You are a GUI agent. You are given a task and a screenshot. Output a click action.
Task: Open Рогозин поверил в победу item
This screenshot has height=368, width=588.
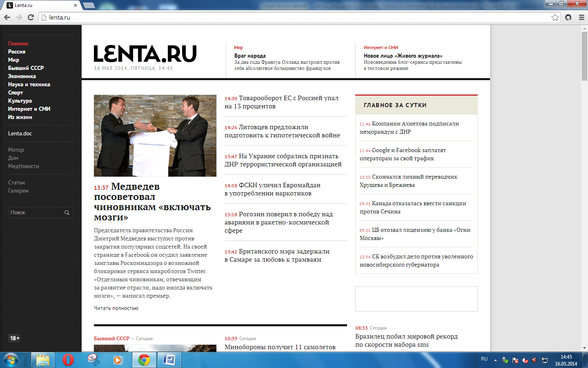click(x=279, y=222)
